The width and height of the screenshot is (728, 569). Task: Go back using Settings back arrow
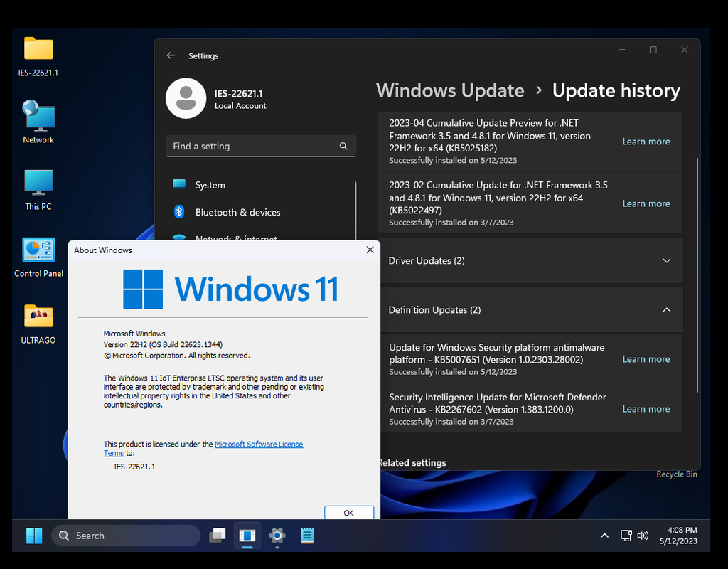click(x=171, y=55)
